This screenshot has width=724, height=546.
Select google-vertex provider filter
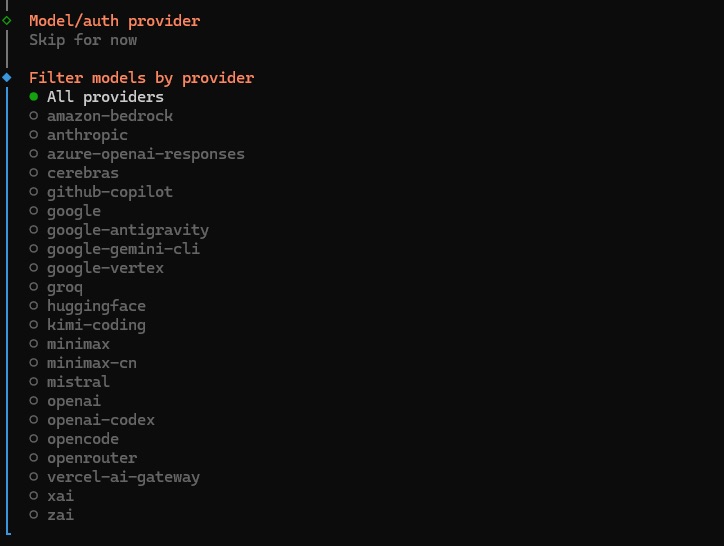(105, 268)
